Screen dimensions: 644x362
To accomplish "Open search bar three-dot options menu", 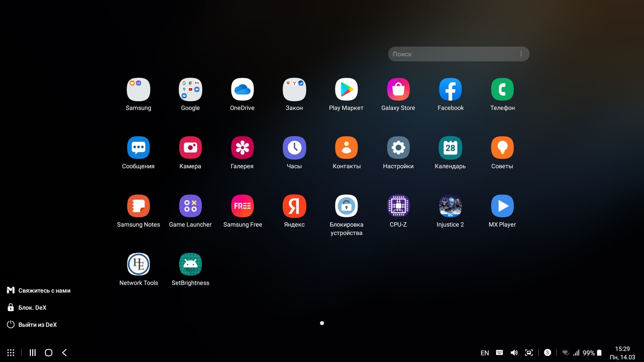I will point(521,54).
